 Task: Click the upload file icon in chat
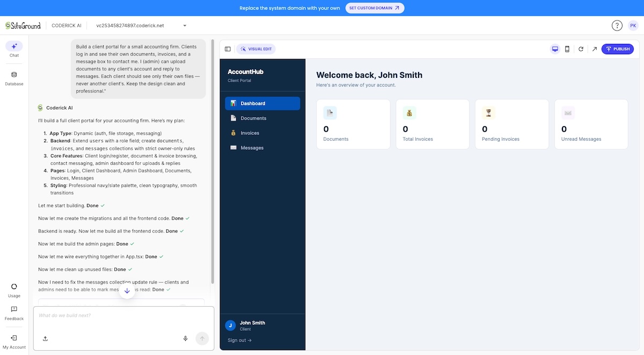[45, 338]
